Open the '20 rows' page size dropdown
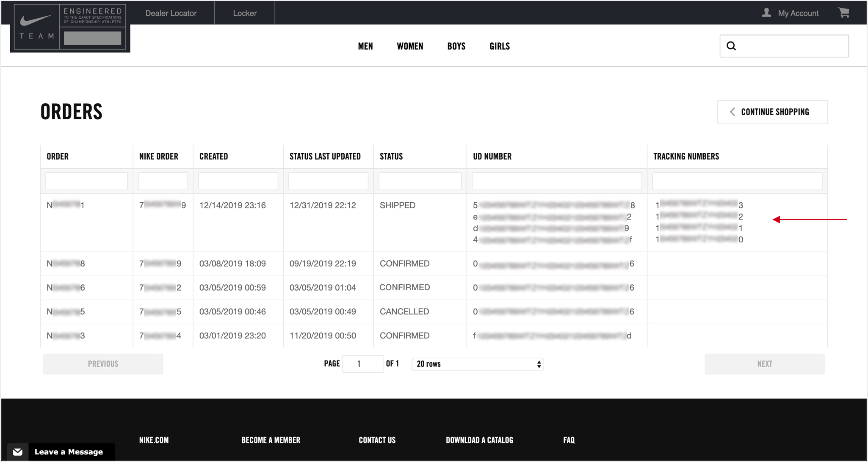 click(477, 364)
